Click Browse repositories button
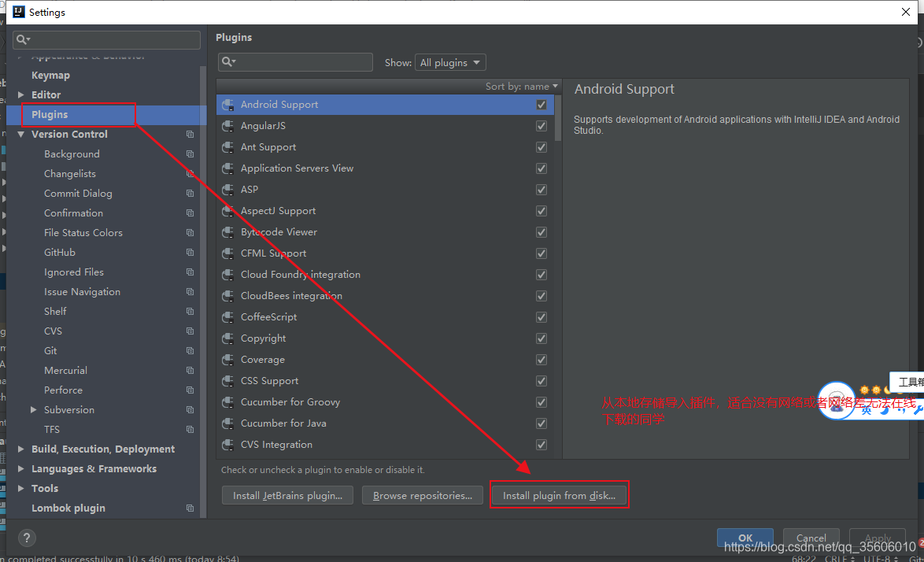This screenshot has width=924, height=562. pyautogui.click(x=423, y=495)
